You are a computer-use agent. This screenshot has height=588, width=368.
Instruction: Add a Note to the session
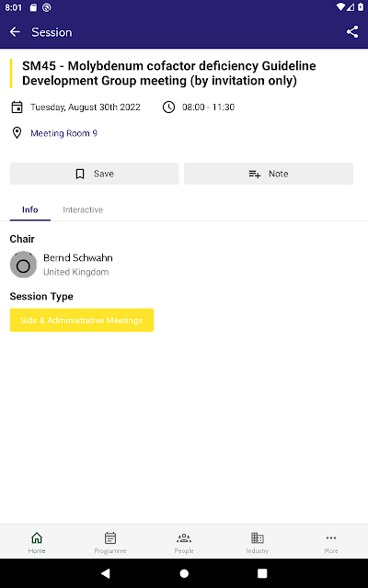[x=269, y=174]
